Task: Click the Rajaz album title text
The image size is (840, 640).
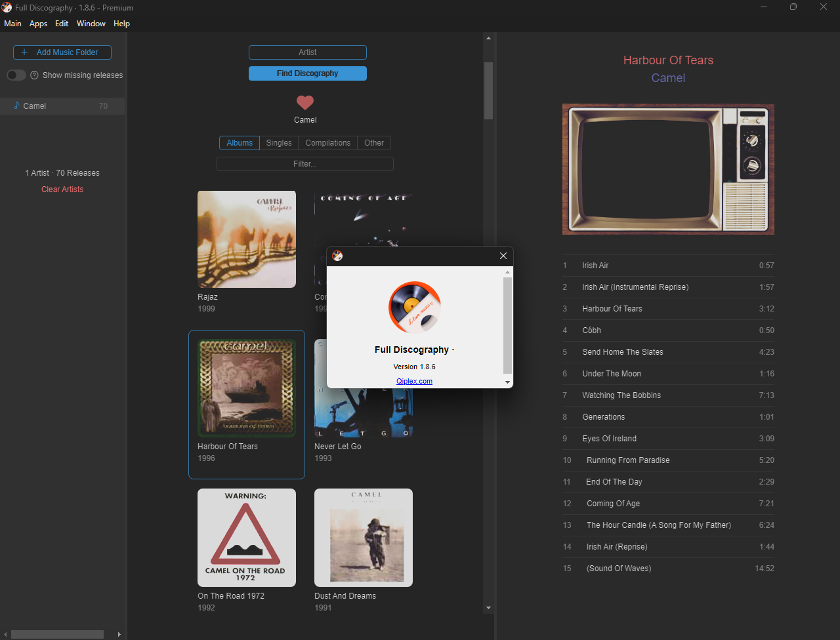Action: 207,297
